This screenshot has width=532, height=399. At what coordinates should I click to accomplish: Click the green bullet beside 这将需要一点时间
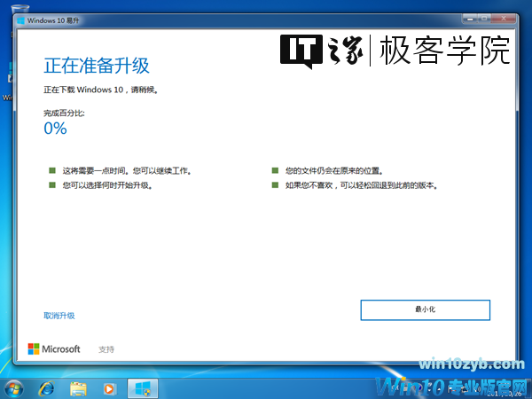pos(51,169)
